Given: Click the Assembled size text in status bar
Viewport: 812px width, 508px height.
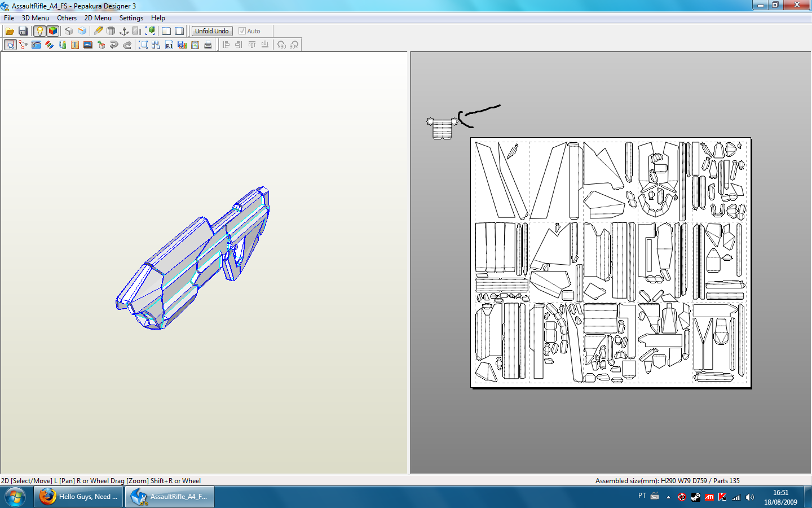Looking at the screenshot, I should coord(668,481).
